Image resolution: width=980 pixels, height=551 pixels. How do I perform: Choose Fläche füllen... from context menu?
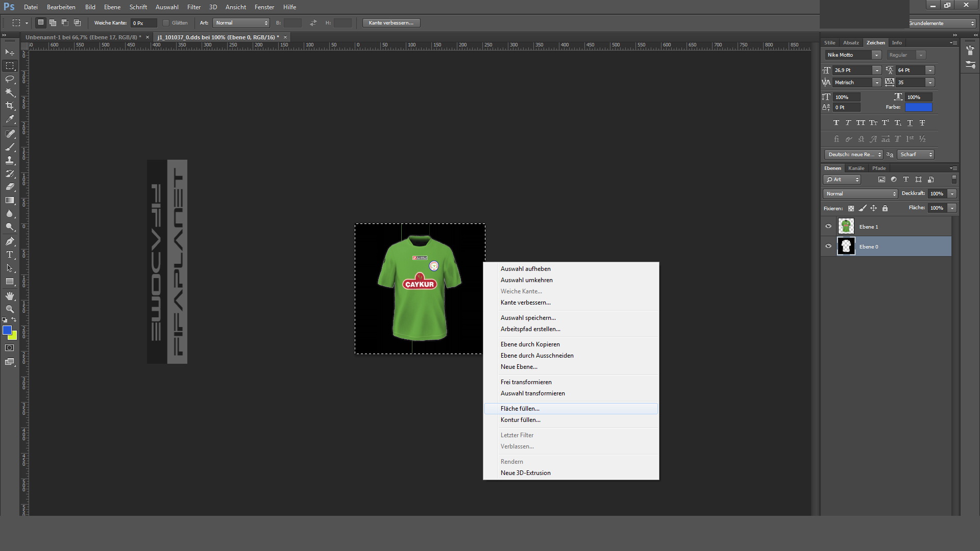tap(571, 409)
